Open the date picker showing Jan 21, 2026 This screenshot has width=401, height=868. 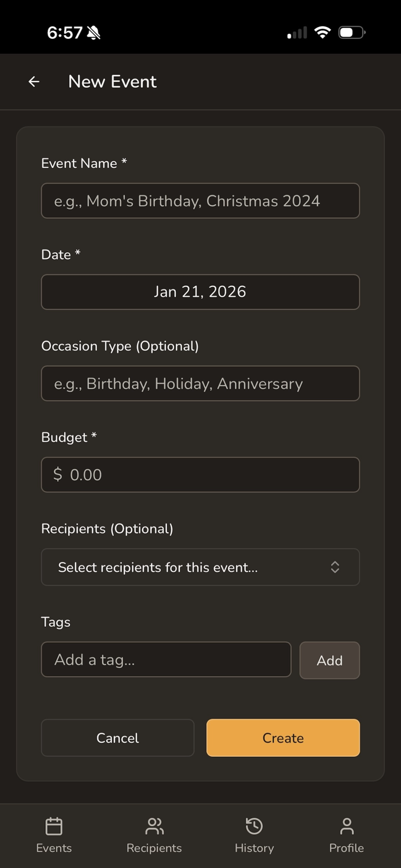pos(200,292)
